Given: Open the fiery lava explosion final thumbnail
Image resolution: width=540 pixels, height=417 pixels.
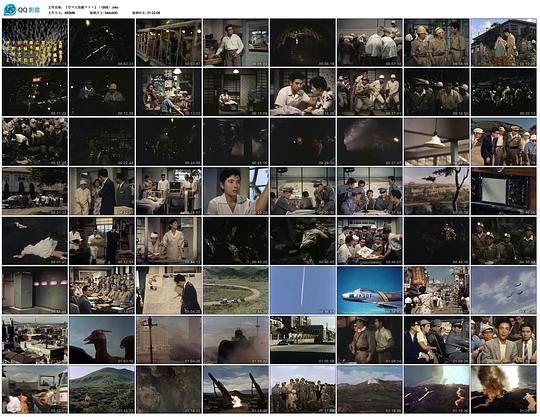Looking at the screenshot, I should click(504, 389).
